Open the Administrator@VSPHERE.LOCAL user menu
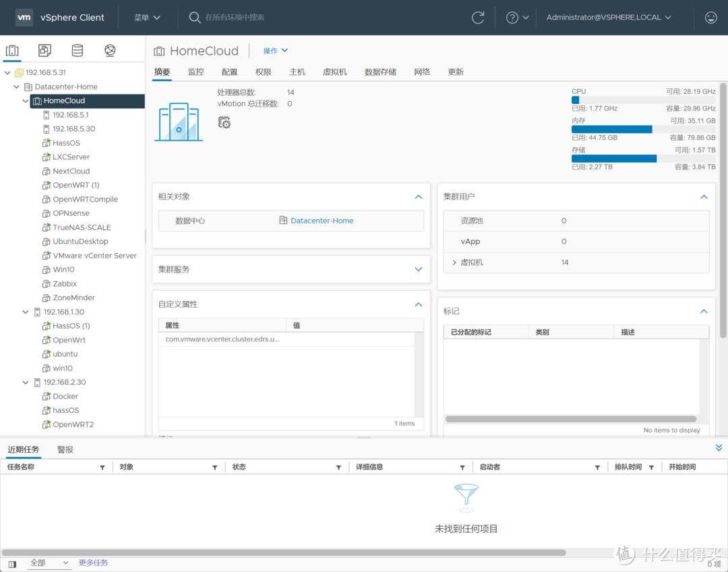The height and width of the screenshot is (572, 728). 608,18
